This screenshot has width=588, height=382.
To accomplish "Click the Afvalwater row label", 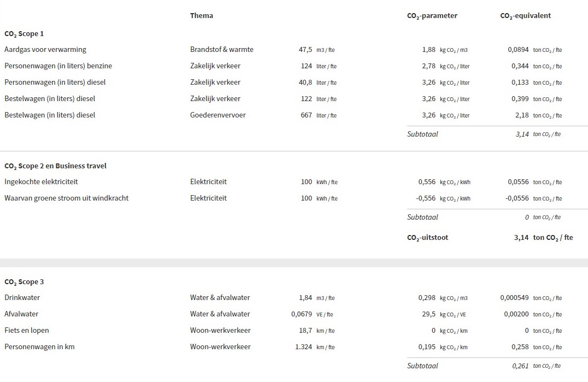I will coord(21,314).
